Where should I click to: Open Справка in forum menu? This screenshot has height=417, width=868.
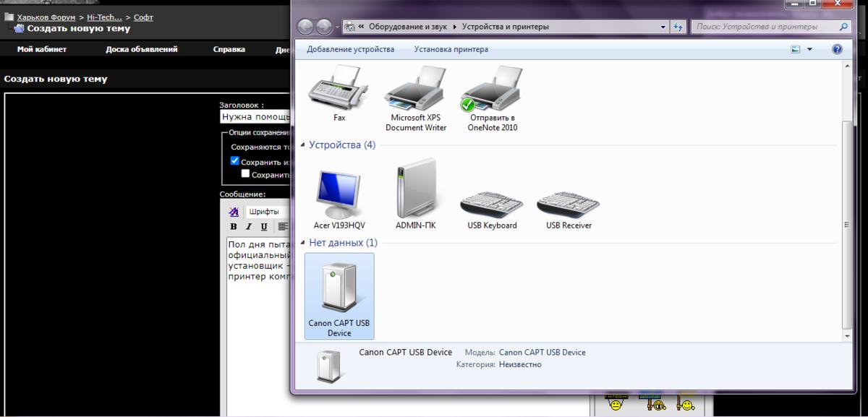pos(229,49)
